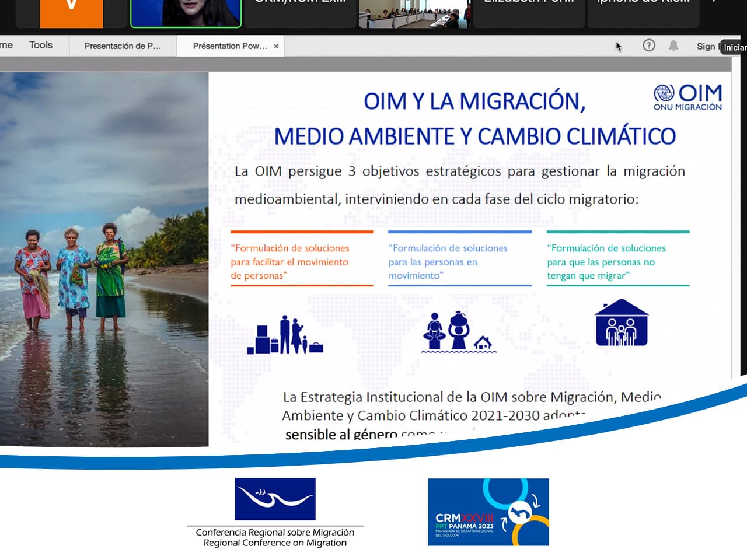747x560 pixels.
Task: Click the notifications bell icon
Action: (673, 45)
